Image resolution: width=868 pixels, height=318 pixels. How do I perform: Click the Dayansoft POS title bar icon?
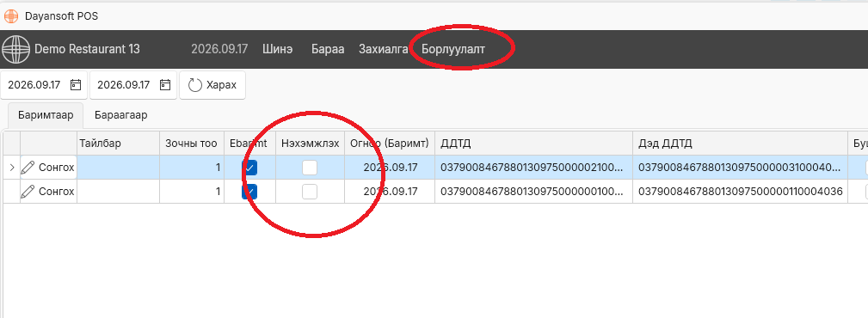(x=11, y=15)
